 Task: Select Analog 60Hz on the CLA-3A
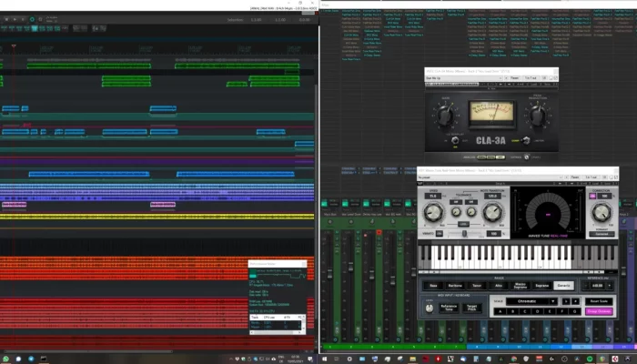pyautogui.click(x=491, y=157)
